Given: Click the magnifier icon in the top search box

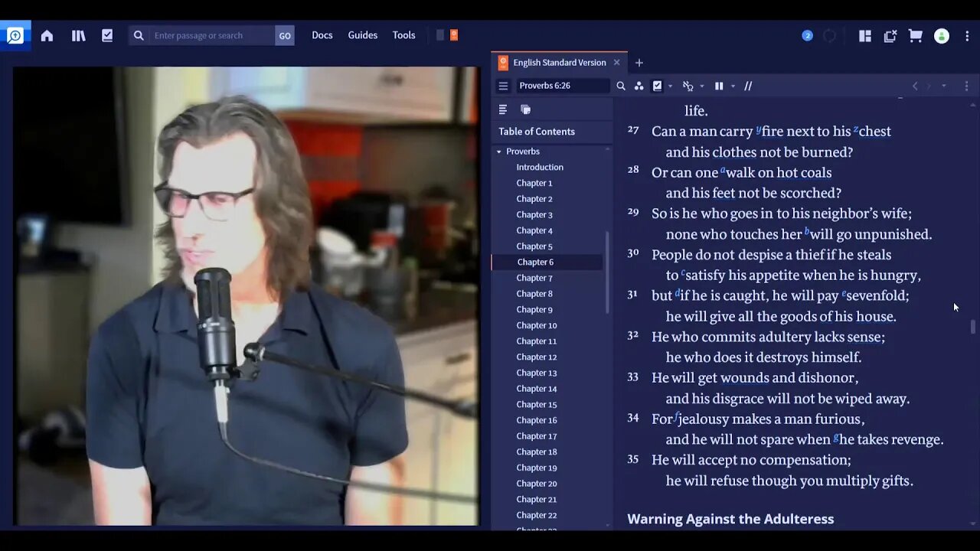Looking at the screenshot, I should pos(139,35).
